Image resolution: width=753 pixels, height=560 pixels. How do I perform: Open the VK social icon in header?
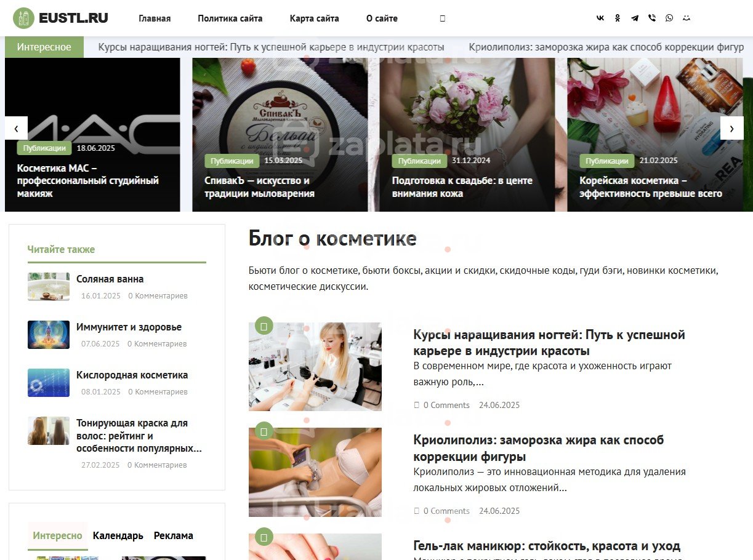600,18
